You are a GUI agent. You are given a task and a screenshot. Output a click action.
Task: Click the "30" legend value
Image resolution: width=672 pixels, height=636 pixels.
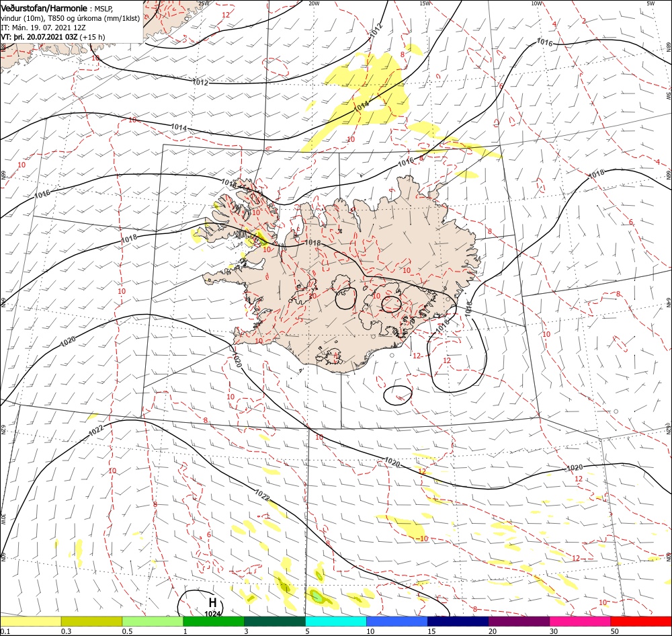click(x=554, y=631)
